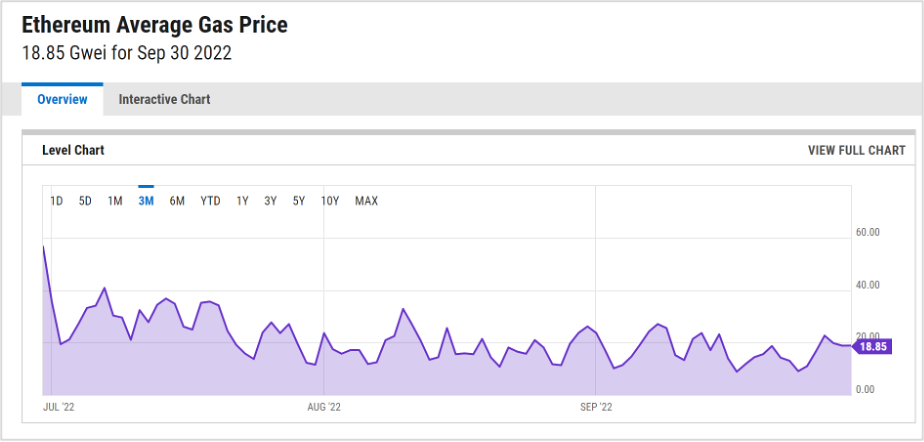Click the Ethereum Average Gas Price title
This screenshot has width=924, height=442.
(x=155, y=25)
